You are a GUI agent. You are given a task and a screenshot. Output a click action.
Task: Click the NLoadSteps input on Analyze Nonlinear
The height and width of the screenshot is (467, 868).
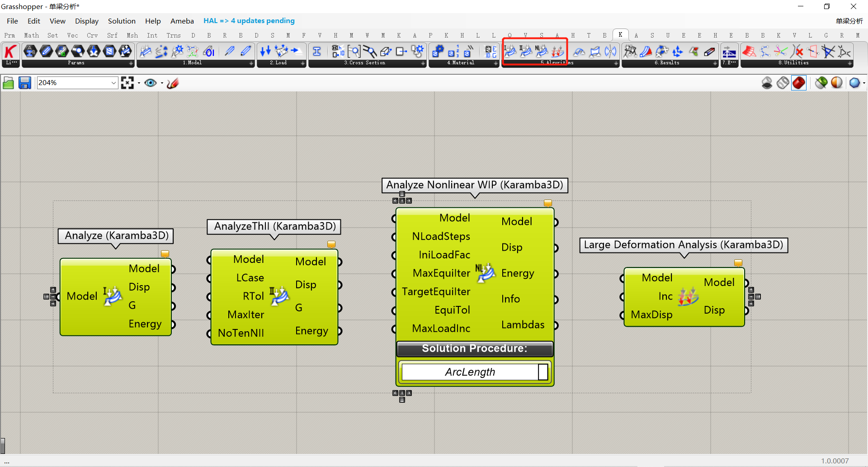(394, 237)
